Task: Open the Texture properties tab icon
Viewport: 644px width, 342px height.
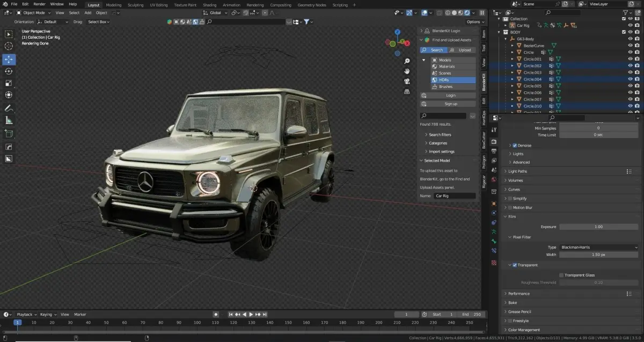Action: pyautogui.click(x=494, y=263)
